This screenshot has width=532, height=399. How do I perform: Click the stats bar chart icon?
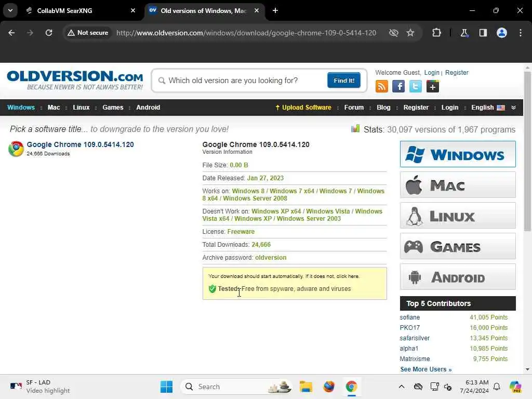pos(355,129)
